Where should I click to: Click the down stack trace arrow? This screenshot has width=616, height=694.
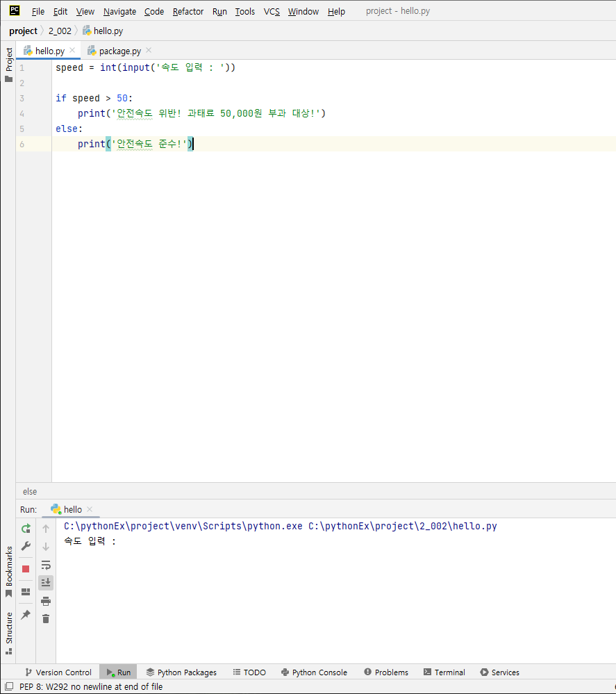pyautogui.click(x=46, y=547)
